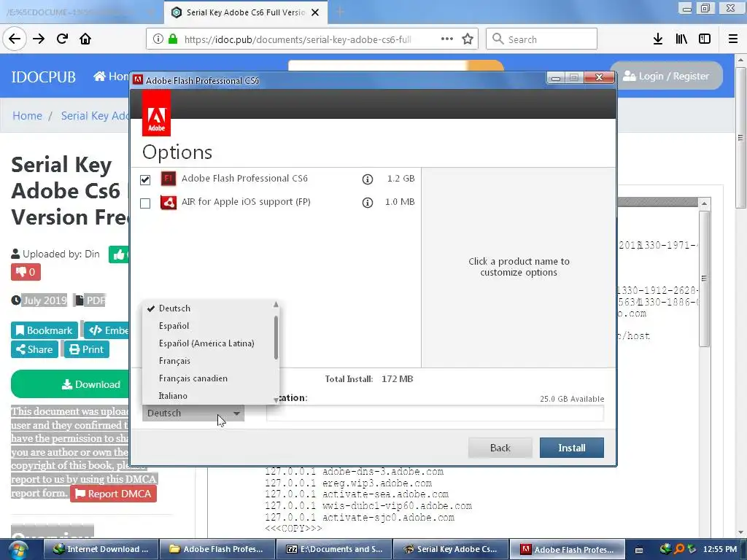747x560 pixels.
Task: Click the green Download button
Action: pos(71,384)
